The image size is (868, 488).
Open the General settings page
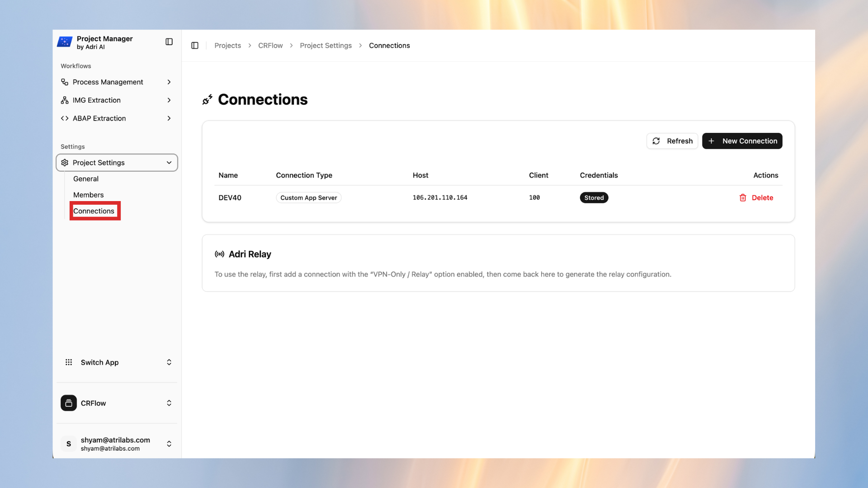point(85,178)
